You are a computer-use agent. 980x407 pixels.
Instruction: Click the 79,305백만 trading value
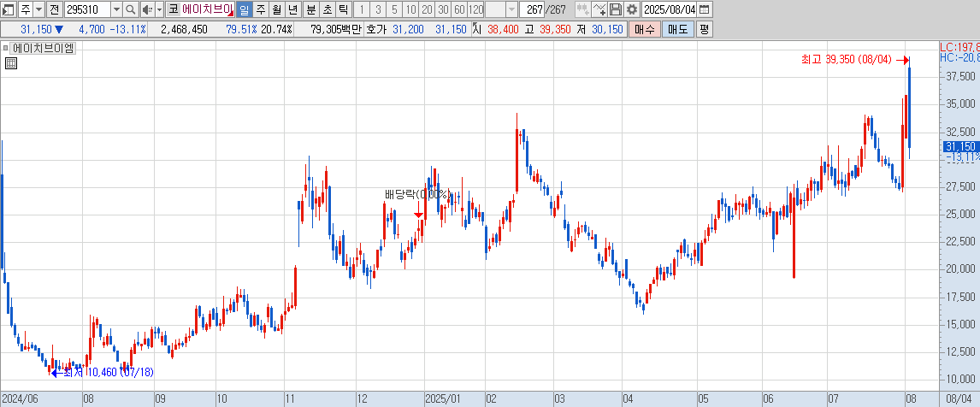pyautogui.click(x=335, y=29)
